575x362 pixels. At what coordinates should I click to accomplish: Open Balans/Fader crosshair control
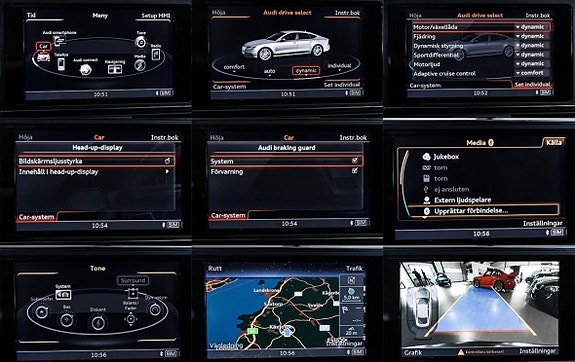pyautogui.click(x=131, y=319)
